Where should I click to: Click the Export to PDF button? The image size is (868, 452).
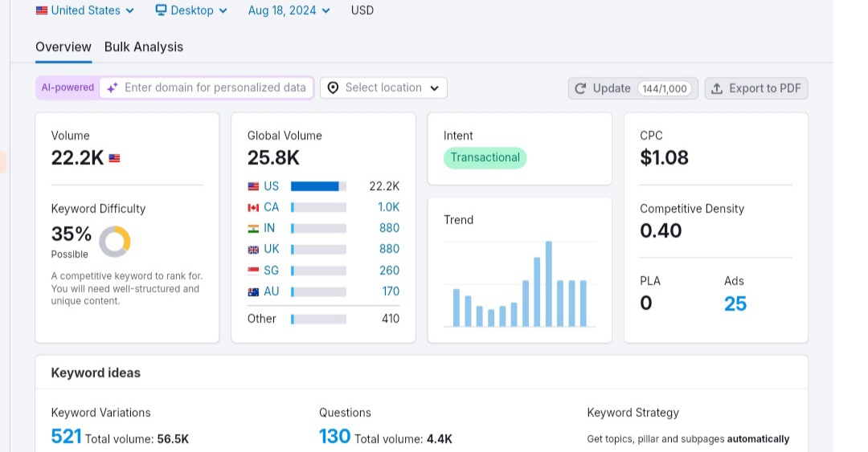coord(756,88)
